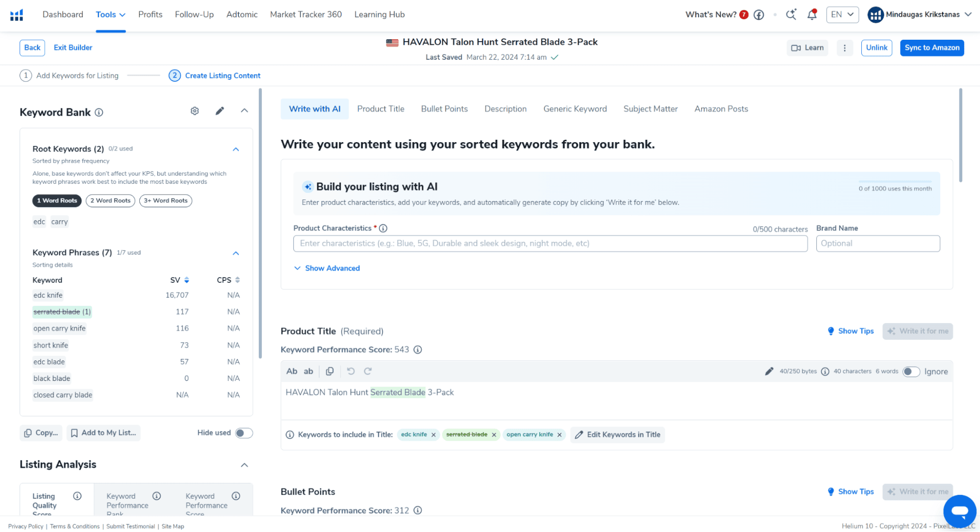The height and width of the screenshot is (532, 980).
Task: Click Sync to Amazon button
Action: [932, 48]
